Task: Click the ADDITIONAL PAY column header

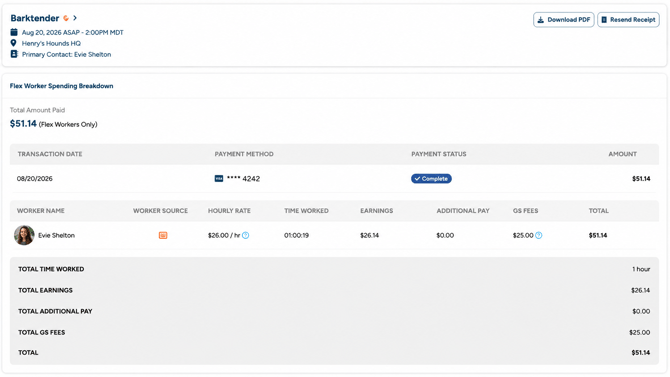Action: 463,211
